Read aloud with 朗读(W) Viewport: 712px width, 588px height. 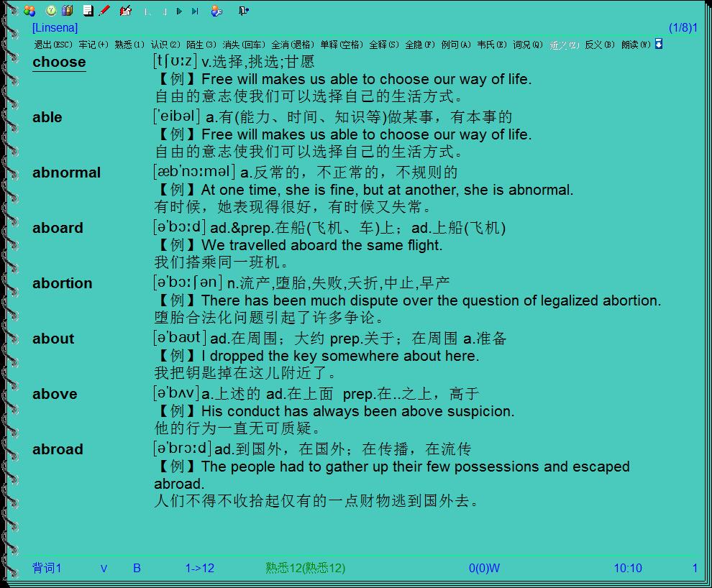click(636, 45)
